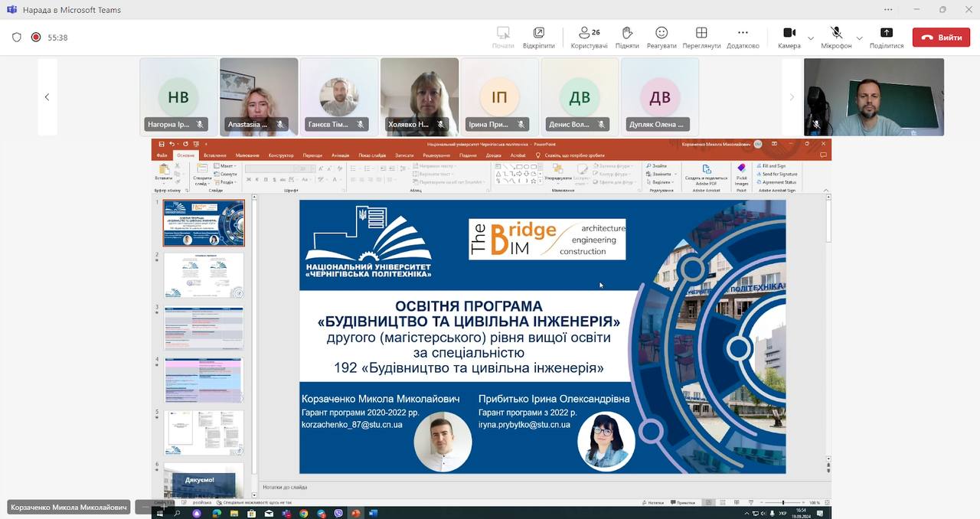Select the Ірина Приб... participant tile
Image resolution: width=980 pixels, height=519 pixels.
(499, 96)
